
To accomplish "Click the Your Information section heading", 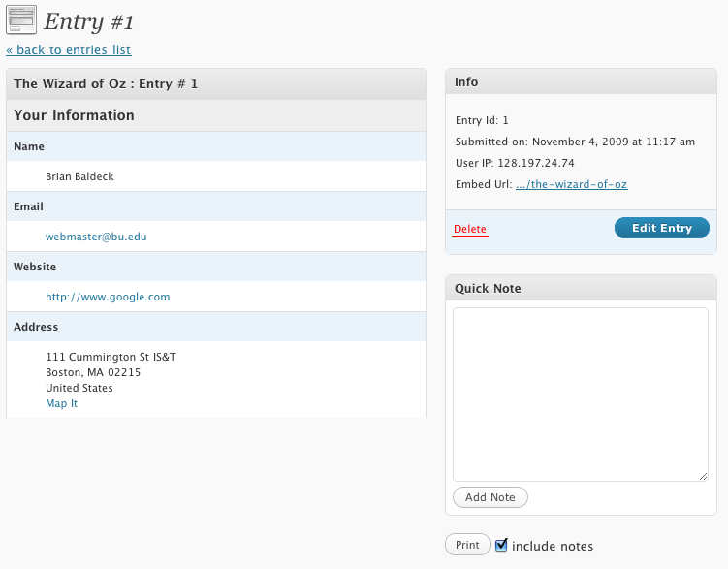I will pyautogui.click(x=74, y=115).
